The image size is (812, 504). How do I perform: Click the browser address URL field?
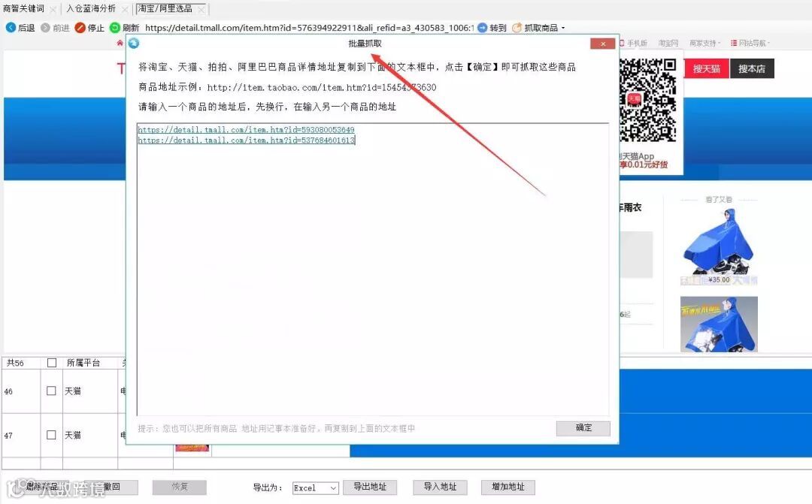(x=309, y=28)
